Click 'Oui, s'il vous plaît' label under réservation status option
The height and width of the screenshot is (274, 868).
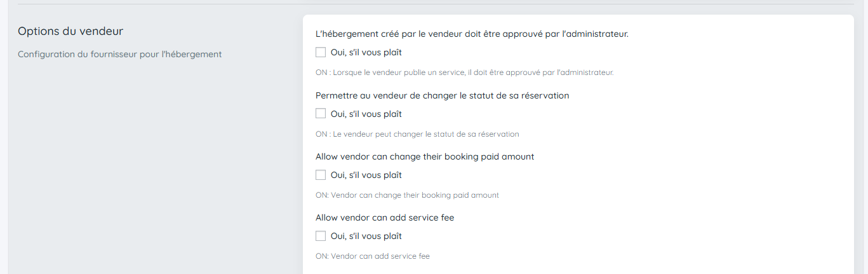(366, 114)
